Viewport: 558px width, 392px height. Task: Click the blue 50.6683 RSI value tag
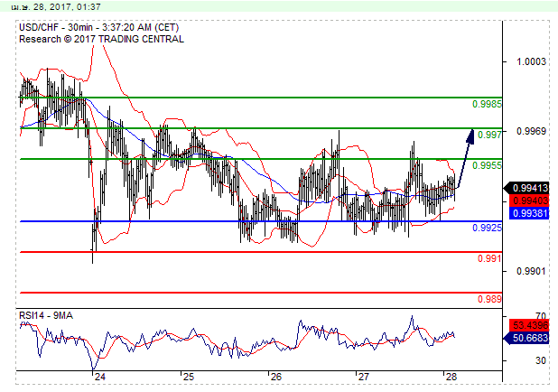pyautogui.click(x=527, y=338)
